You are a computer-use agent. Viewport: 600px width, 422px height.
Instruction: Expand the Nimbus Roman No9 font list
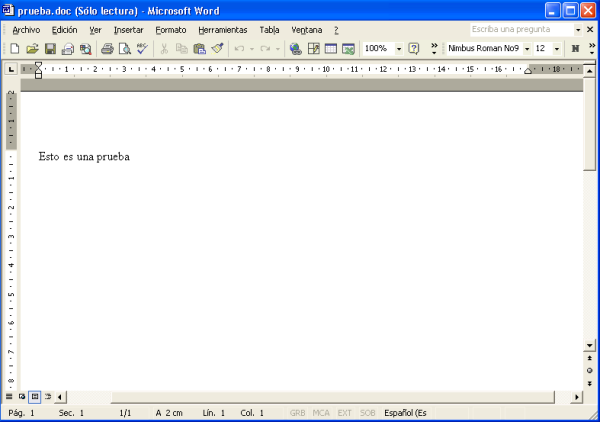click(527, 48)
